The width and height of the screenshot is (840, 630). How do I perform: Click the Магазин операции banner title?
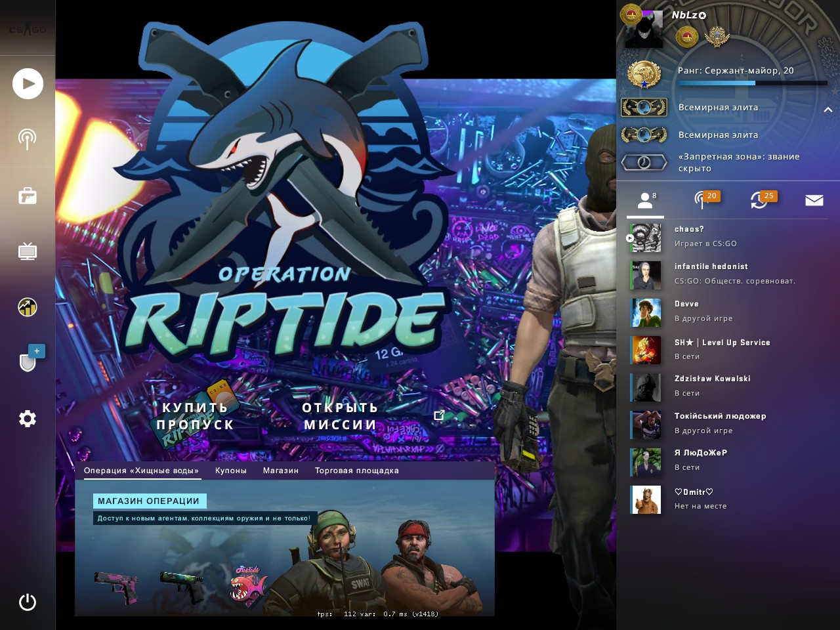149,501
